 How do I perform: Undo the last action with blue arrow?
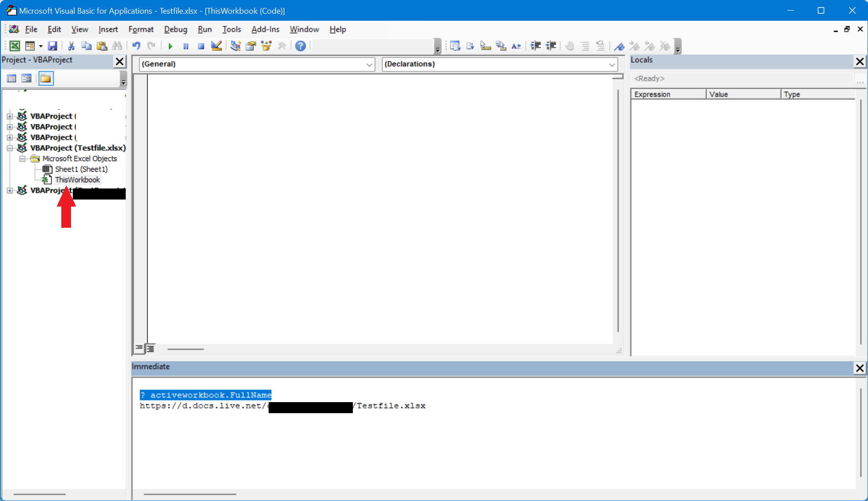136,46
